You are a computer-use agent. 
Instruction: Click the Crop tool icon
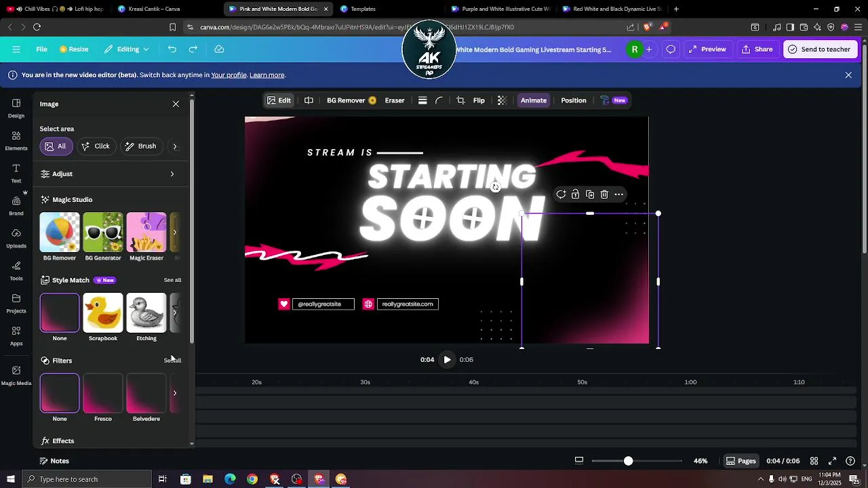[x=460, y=100]
